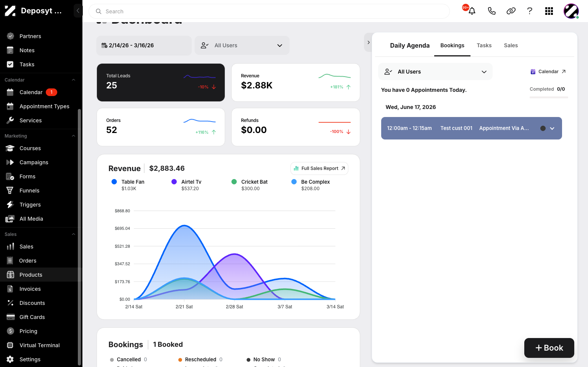Collapse the Daily Agenda panel arrow

click(368, 42)
